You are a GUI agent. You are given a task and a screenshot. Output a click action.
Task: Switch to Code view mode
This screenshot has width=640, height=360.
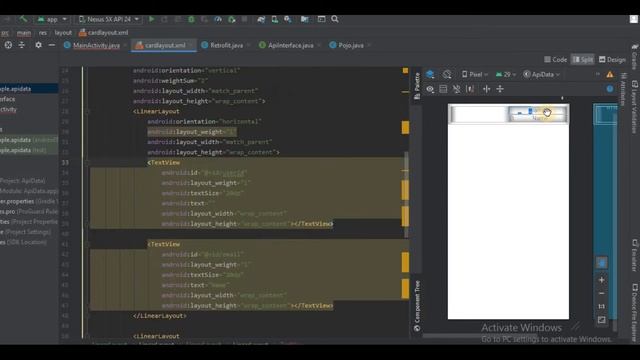click(556, 60)
